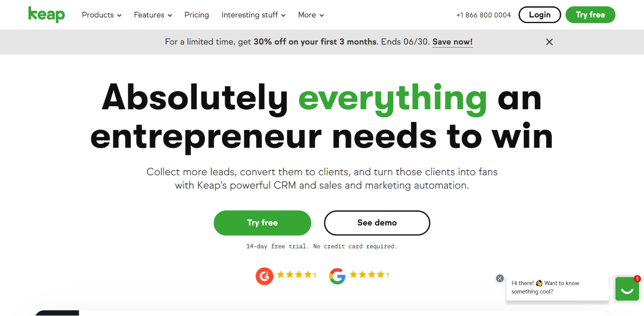Expand the Features dropdown menu
The width and height of the screenshot is (644, 316).
[153, 15]
